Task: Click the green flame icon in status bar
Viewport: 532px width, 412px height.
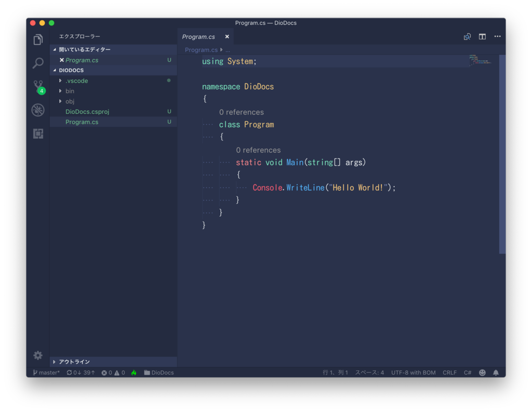Action: [x=134, y=373]
